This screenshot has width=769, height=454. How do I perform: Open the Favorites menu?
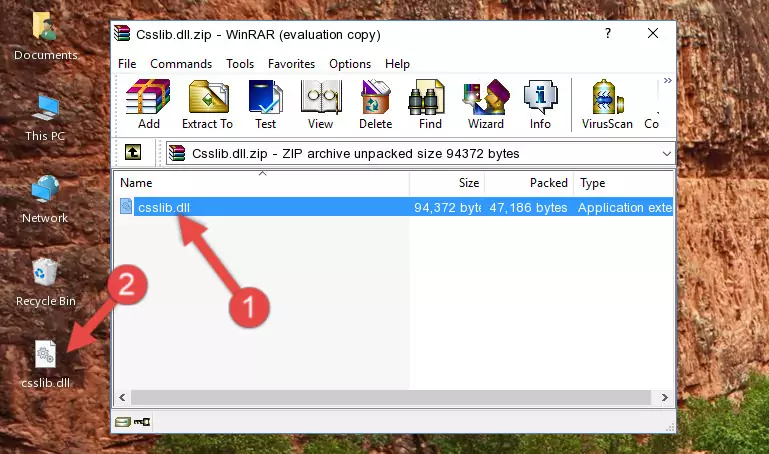(291, 64)
